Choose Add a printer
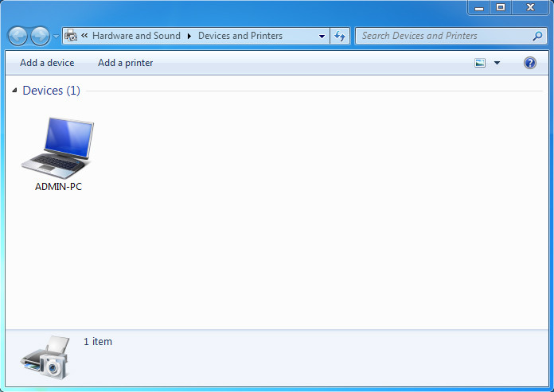The width and height of the screenshot is (554, 392). pos(125,63)
